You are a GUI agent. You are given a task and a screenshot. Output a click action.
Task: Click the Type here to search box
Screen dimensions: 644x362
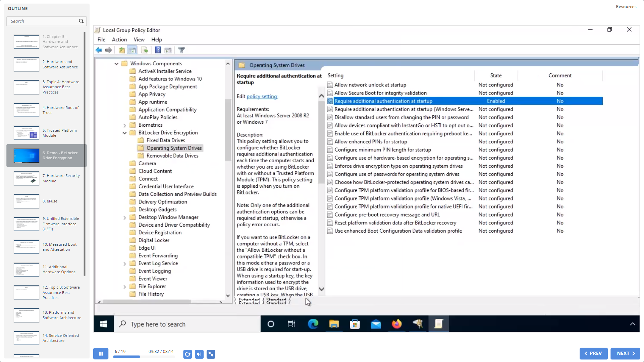point(187,324)
